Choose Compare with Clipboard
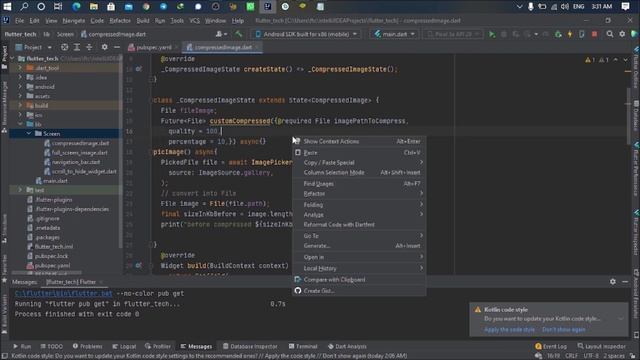 (359, 280)
